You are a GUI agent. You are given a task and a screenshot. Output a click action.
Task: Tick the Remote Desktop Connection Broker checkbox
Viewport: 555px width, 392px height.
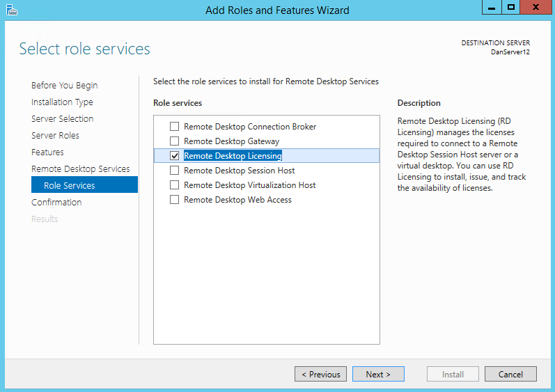174,127
